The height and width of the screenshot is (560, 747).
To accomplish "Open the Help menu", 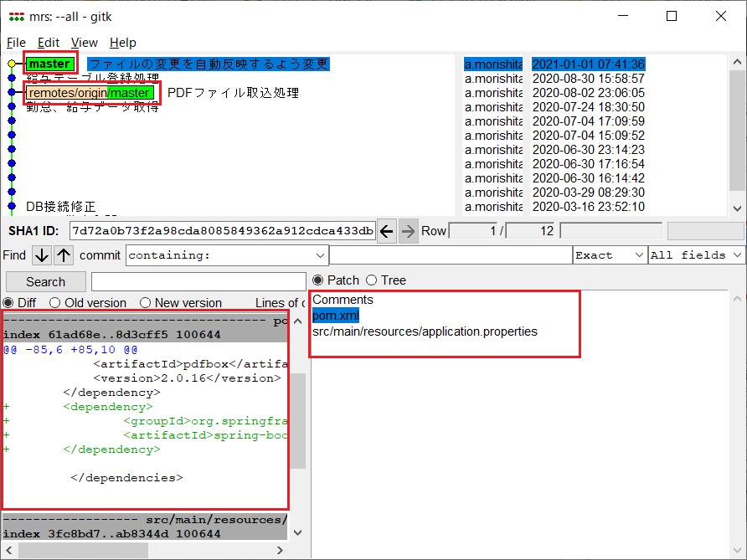I will click(123, 43).
